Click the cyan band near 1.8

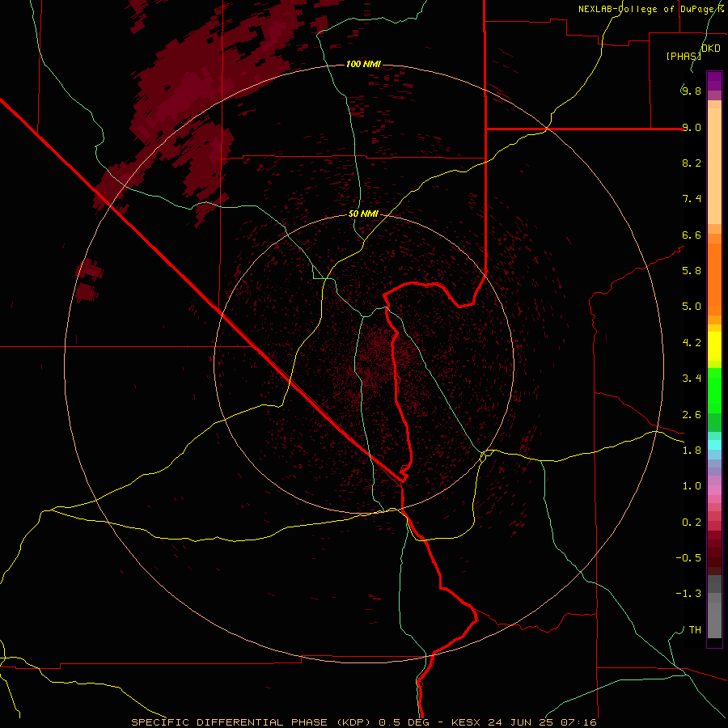click(x=714, y=445)
